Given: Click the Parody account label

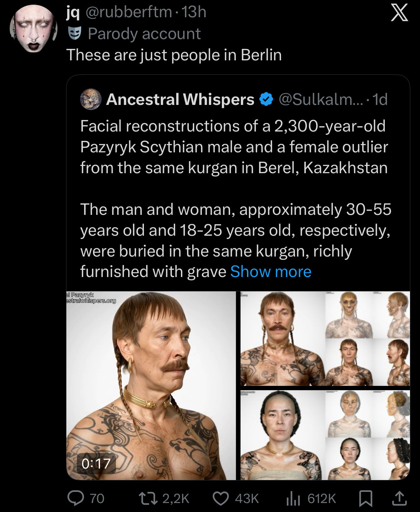Looking at the screenshot, I should tap(144, 34).
